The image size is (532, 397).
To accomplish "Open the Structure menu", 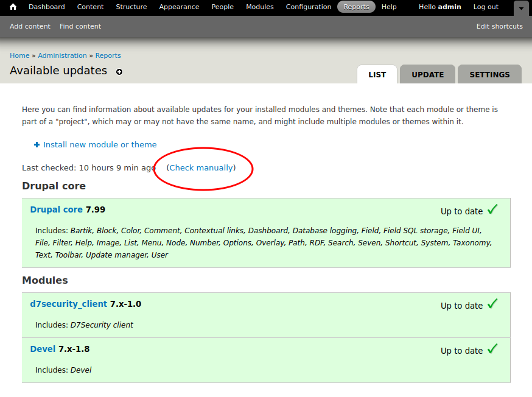I will [x=131, y=7].
